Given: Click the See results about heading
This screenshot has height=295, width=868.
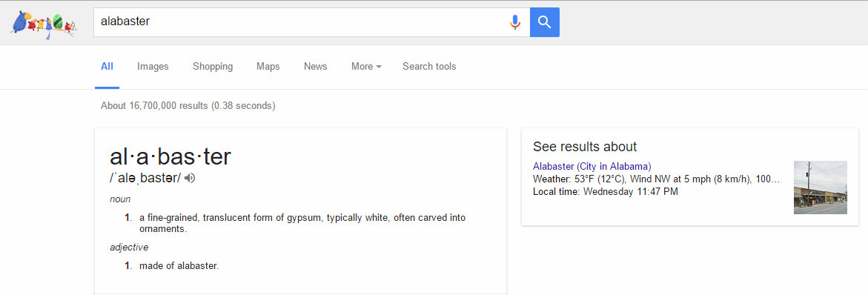Looking at the screenshot, I should [x=585, y=147].
